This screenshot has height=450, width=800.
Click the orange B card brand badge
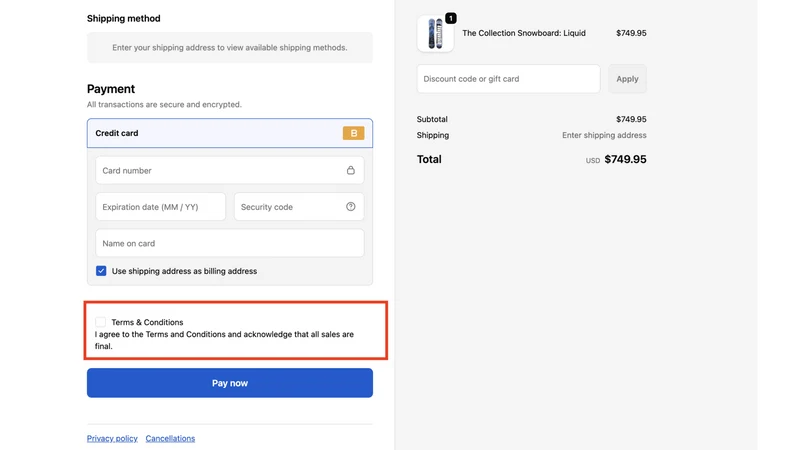point(354,133)
